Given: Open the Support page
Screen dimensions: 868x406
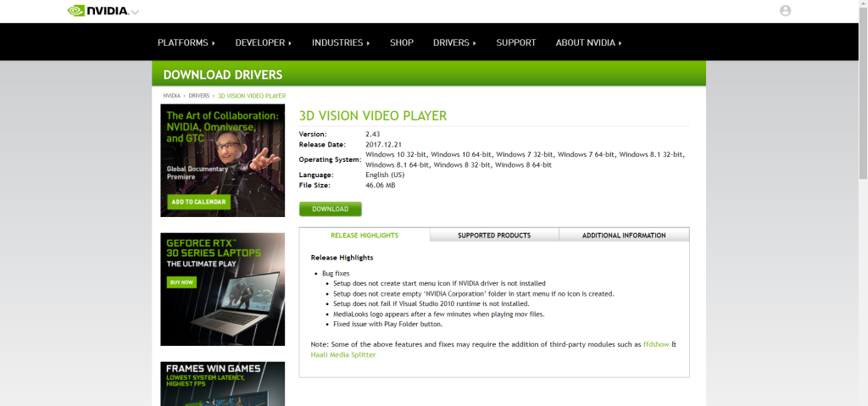Looking at the screenshot, I should [x=515, y=42].
